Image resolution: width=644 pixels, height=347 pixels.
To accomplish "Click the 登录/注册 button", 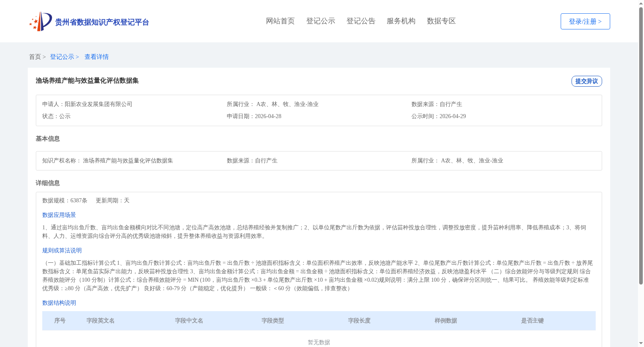I will pos(585,21).
